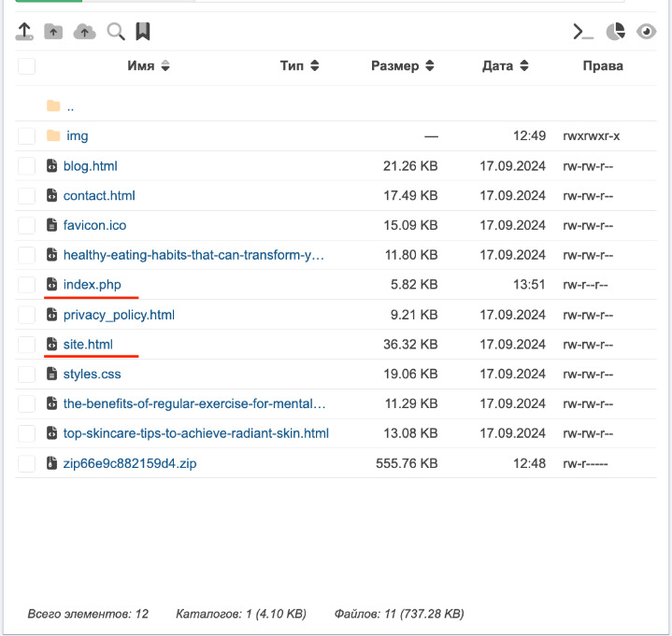Image resolution: width=672 pixels, height=636 pixels.
Task: Sort by the Размер column arrows
Action: pos(429,66)
